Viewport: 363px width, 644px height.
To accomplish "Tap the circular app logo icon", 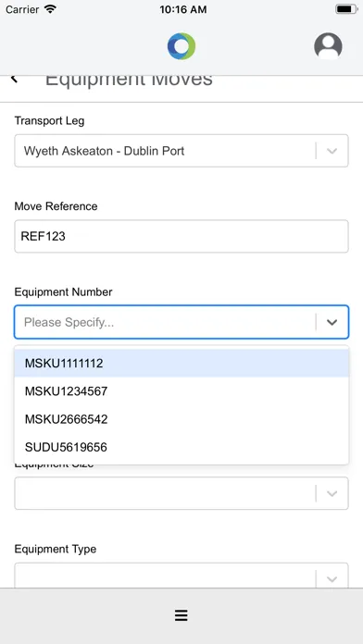I will pos(181,46).
